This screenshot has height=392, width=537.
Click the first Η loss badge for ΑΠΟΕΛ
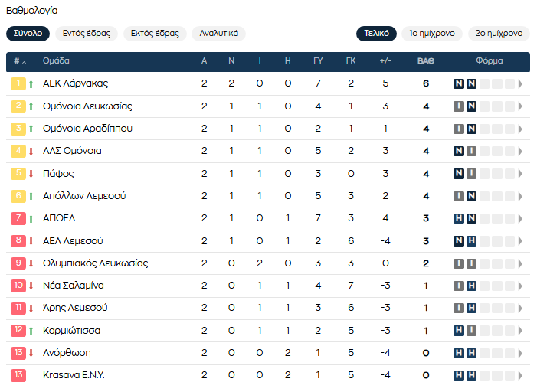459,218
